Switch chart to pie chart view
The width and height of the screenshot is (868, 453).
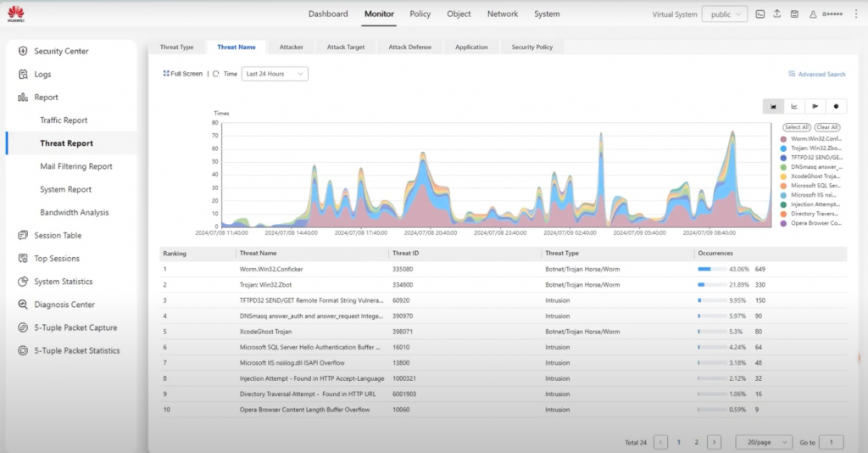[837, 106]
